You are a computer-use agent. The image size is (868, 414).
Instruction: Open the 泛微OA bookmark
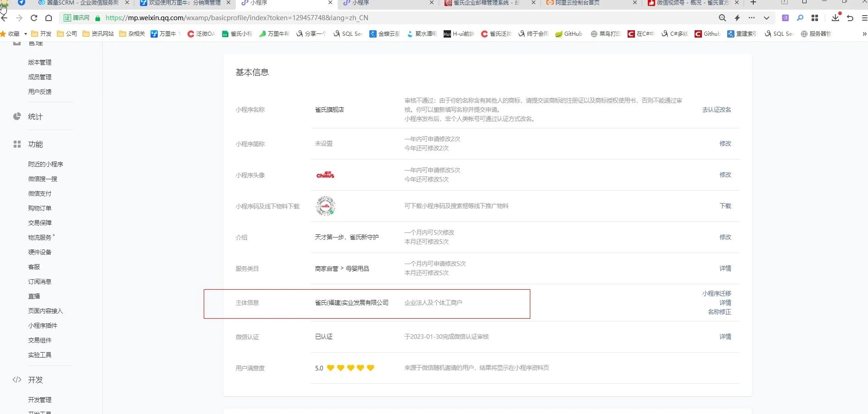[x=201, y=33]
